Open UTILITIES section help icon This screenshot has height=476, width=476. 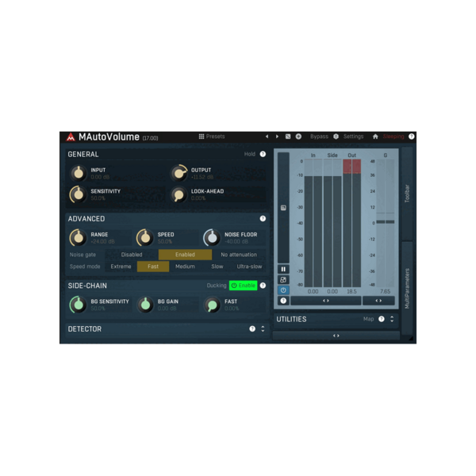pyautogui.click(x=382, y=319)
